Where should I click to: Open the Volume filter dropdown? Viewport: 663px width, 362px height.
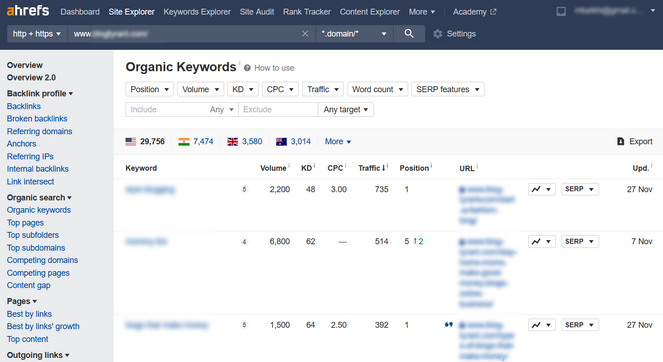coord(200,89)
